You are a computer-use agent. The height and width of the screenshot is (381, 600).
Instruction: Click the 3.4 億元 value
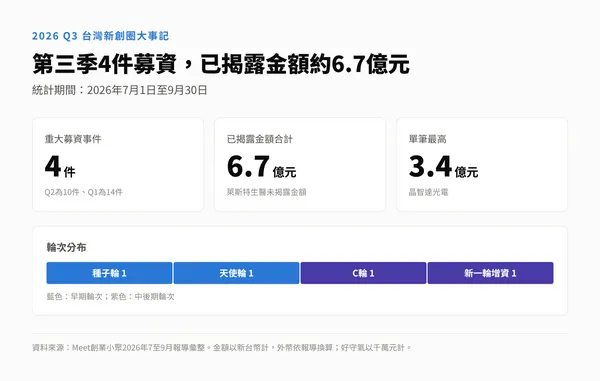click(443, 167)
